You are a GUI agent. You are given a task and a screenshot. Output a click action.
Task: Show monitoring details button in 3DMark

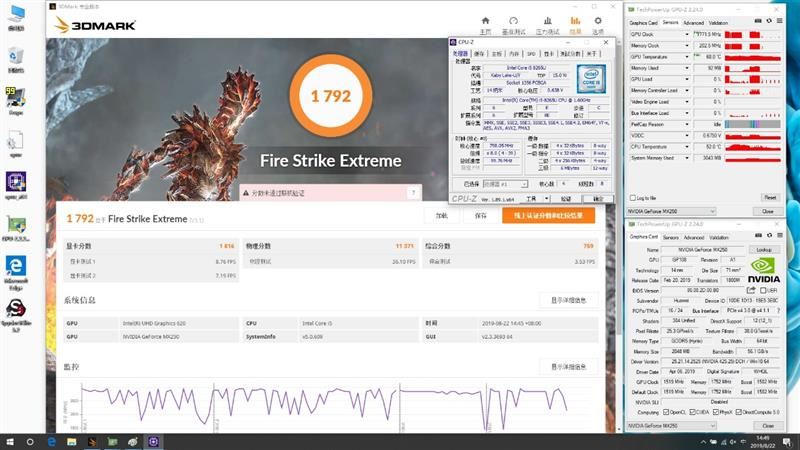click(x=568, y=367)
